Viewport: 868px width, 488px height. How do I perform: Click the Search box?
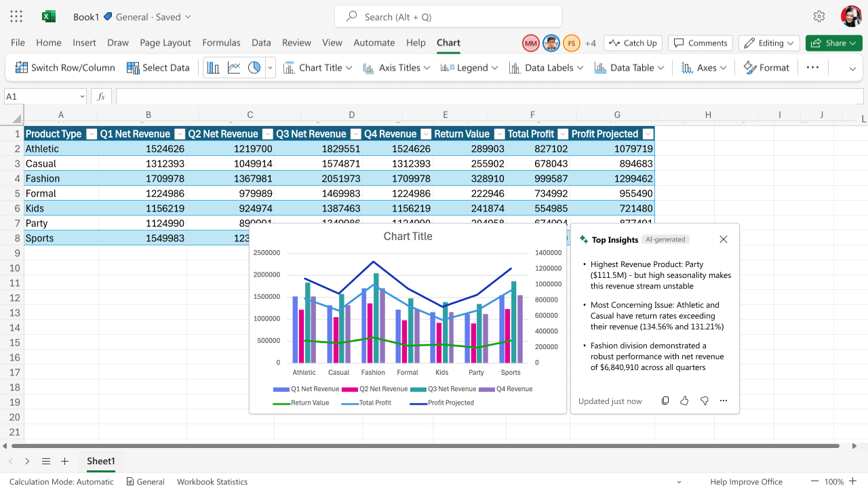[x=448, y=17]
